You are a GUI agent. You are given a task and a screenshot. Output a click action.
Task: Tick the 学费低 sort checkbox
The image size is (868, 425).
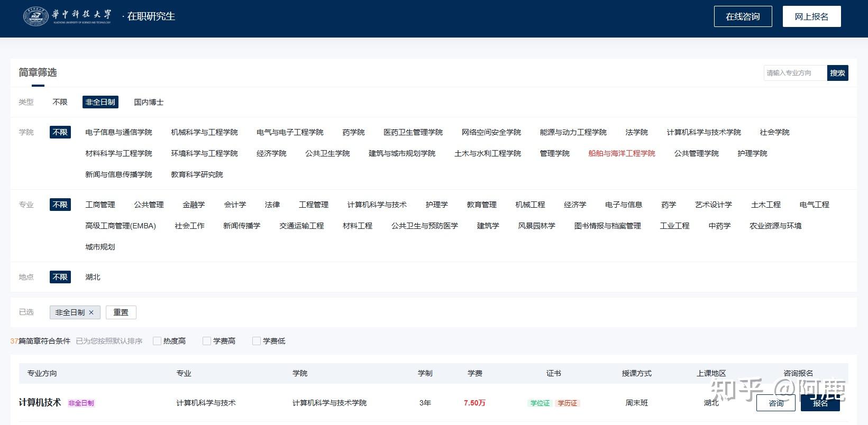[x=257, y=341]
